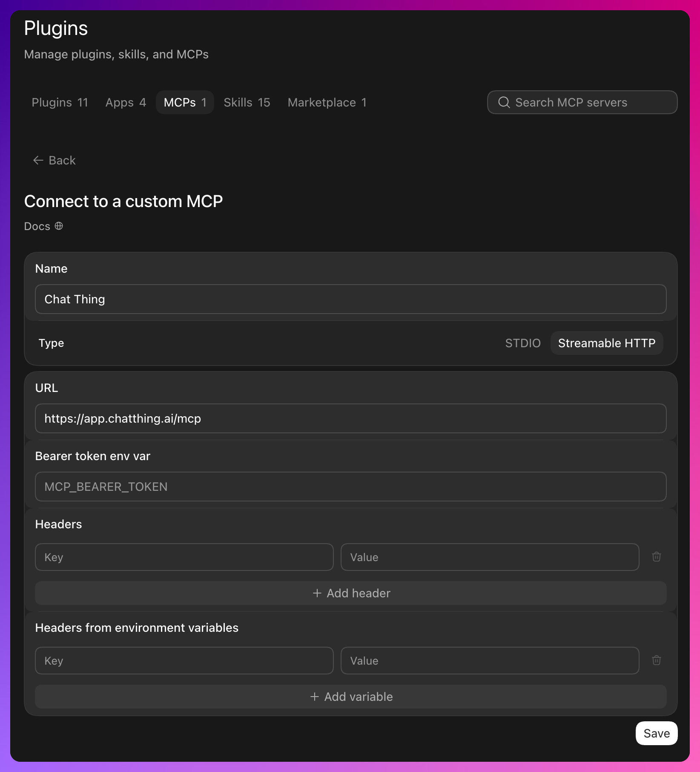Click the 'Headers from environment variables' label
The image size is (700, 772).
click(x=137, y=628)
